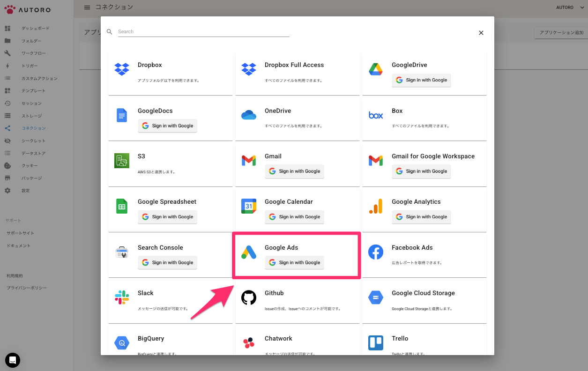The image size is (588, 371).
Task: Select the Facebook Ads card title
Action: [x=412, y=248]
